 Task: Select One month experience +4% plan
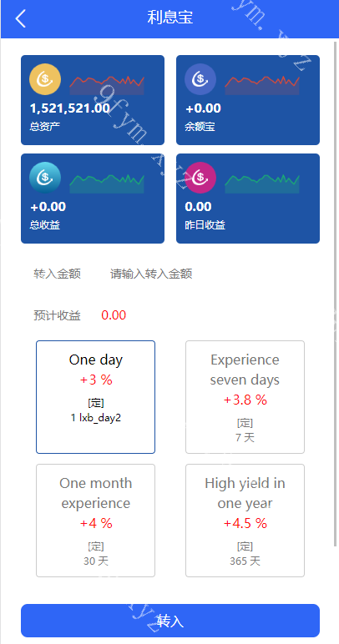pos(96,521)
